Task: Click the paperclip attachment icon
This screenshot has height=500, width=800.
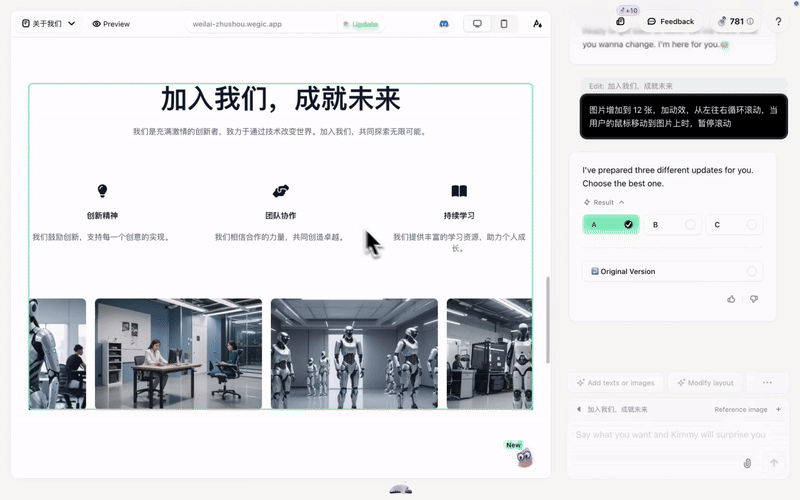Action: click(x=747, y=463)
